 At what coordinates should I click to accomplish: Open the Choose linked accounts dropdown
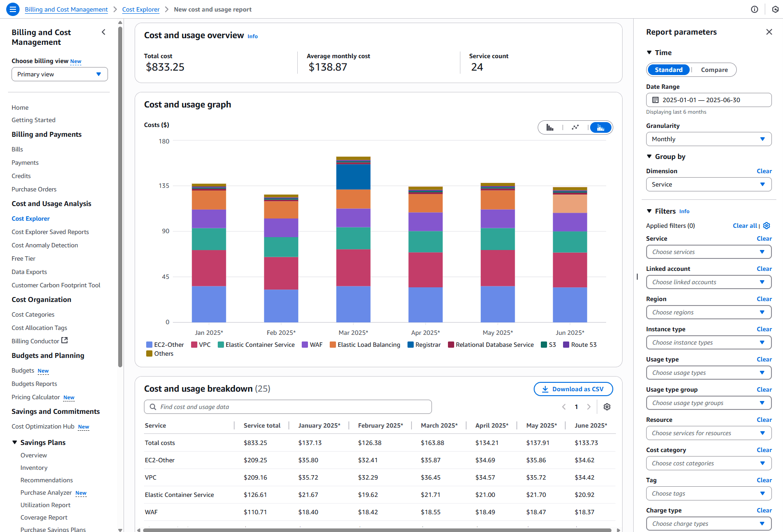709,282
